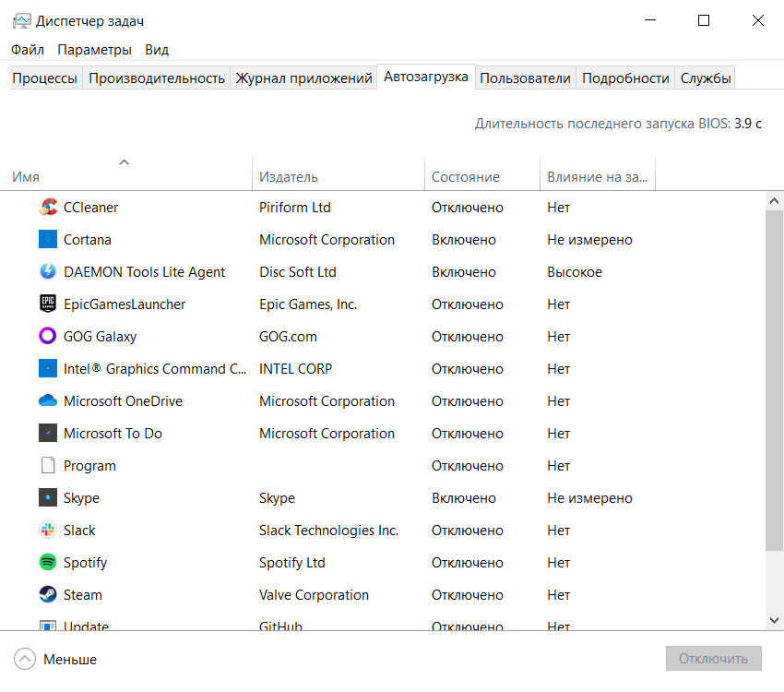Image resolution: width=784 pixels, height=692 pixels.
Task: Click the CCleaner icon in the list
Action: (48, 208)
